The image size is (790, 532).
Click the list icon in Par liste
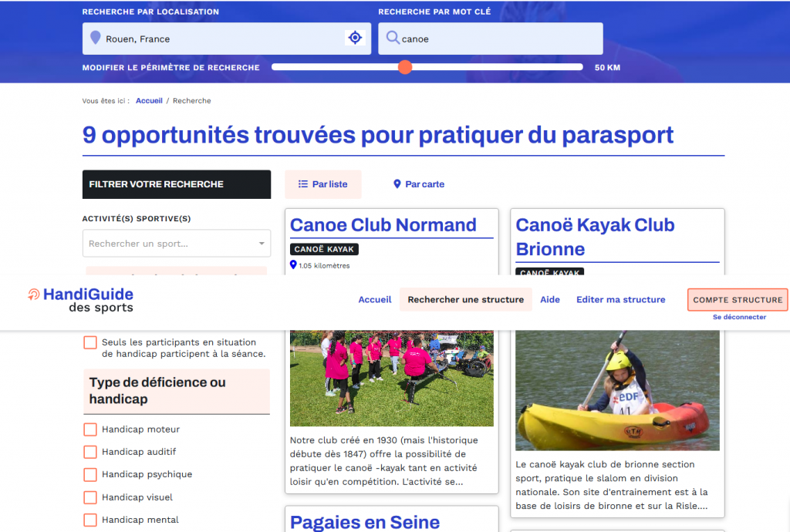pos(303,184)
